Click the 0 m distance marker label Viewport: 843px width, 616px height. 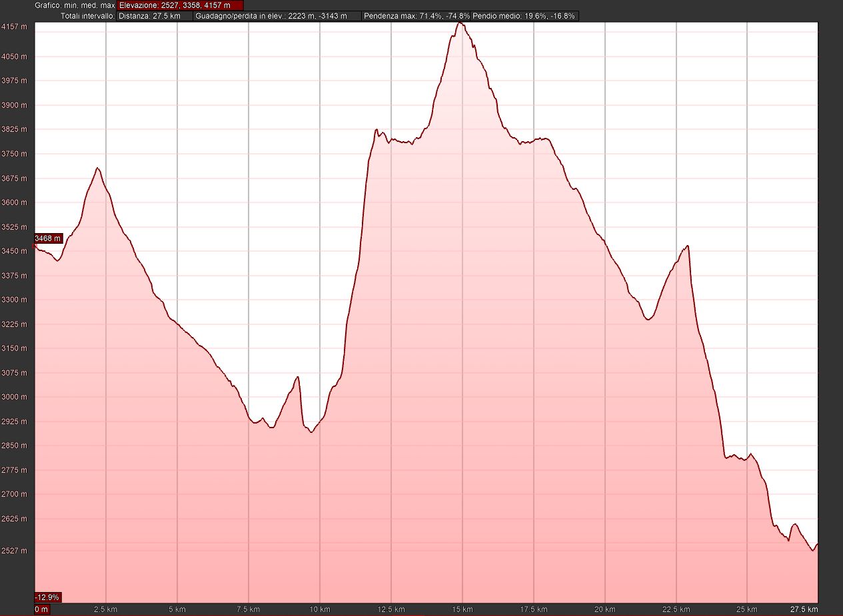[x=41, y=609]
